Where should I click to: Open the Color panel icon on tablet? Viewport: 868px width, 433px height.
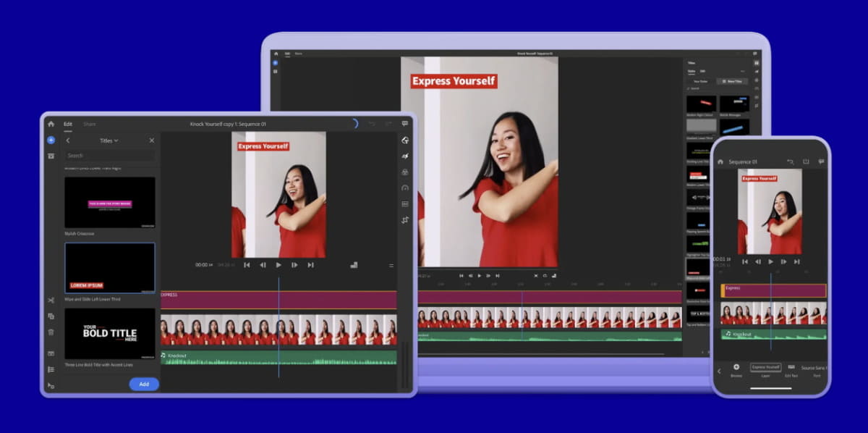(405, 172)
